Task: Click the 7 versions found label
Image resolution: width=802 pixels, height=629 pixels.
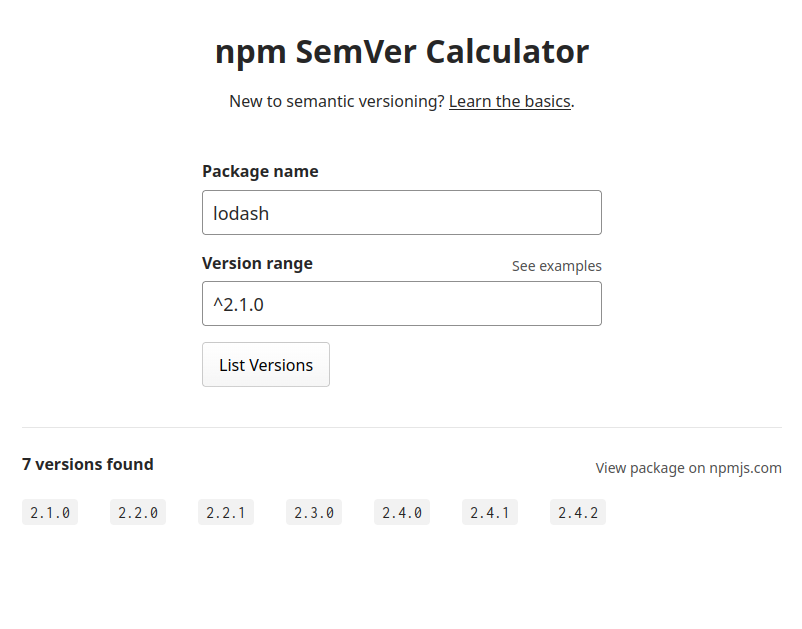Action: pos(88,464)
